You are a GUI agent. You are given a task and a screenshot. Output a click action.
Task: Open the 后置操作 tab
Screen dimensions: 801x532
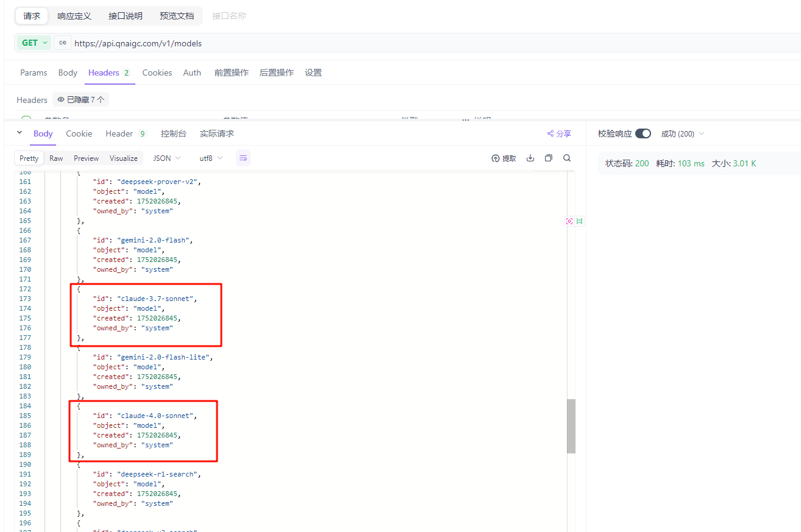[277, 73]
